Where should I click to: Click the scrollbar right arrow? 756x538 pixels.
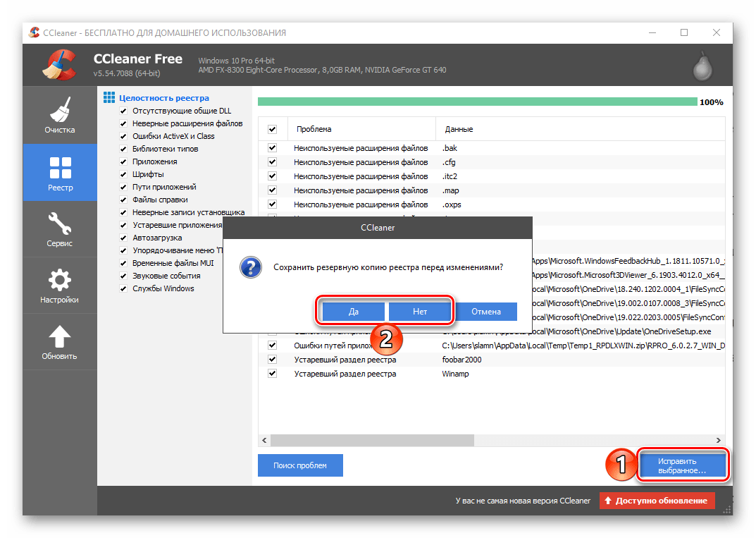pyautogui.click(x=719, y=440)
